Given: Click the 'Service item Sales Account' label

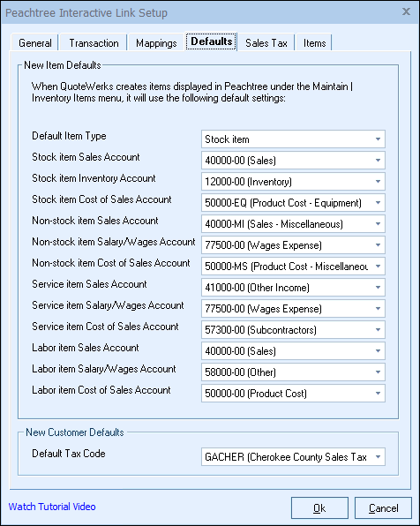Looking at the screenshot, I should point(89,284).
